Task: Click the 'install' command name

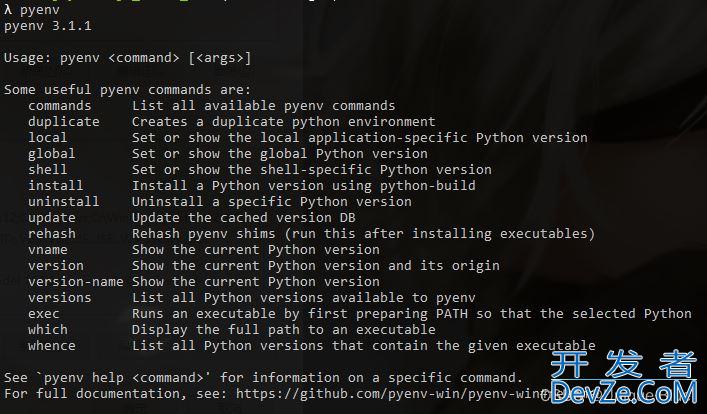Action: tap(55, 186)
